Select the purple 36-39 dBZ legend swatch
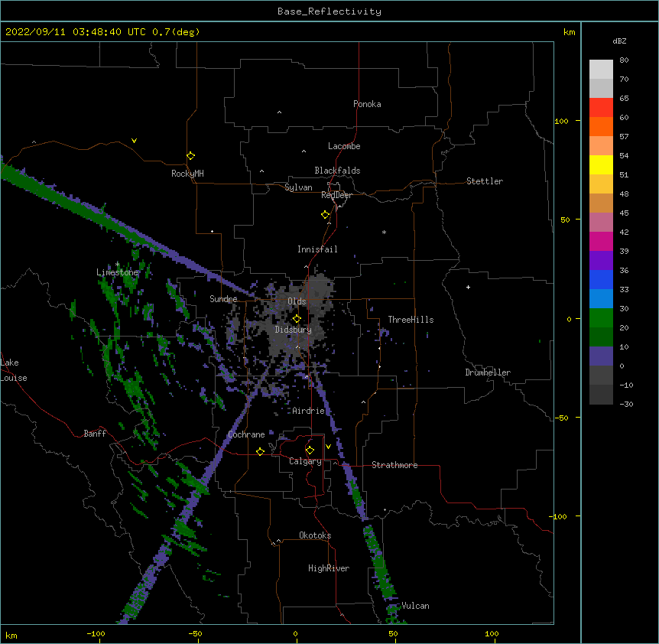 pyautogui.click(x=601, y=261)
